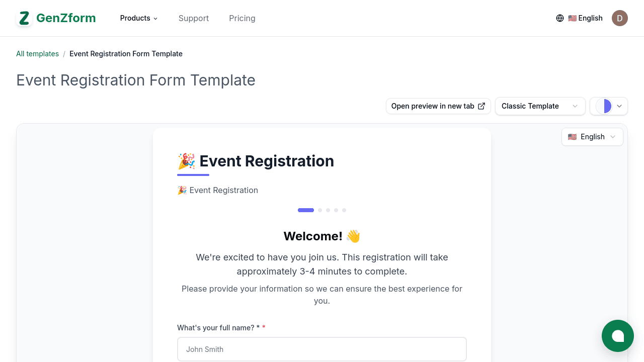Select the third progress dot
Screen dimensions: 644x362
(328, 210)
